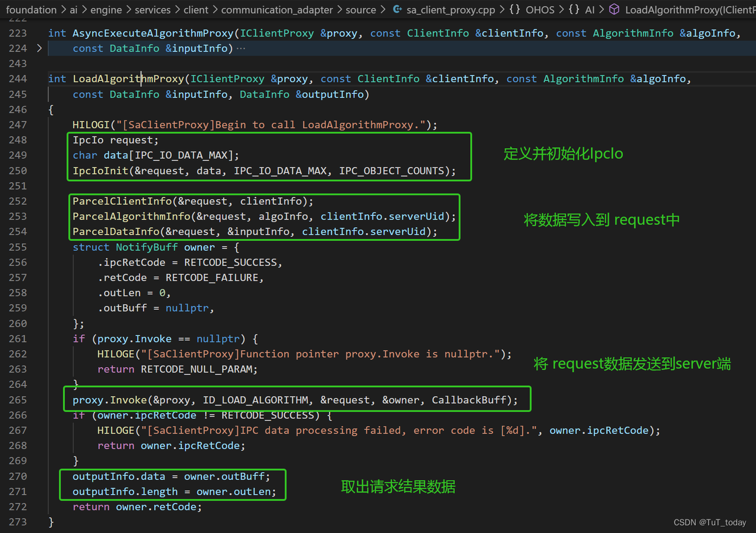Expand the folded code at line 224
756x533 pixels.
click(39, 48)
